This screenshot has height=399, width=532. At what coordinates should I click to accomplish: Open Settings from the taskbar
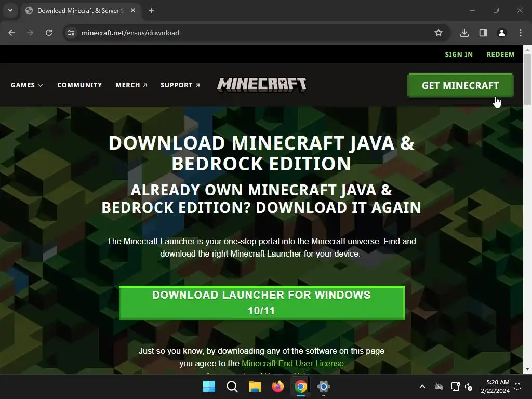tap(324, 387)
